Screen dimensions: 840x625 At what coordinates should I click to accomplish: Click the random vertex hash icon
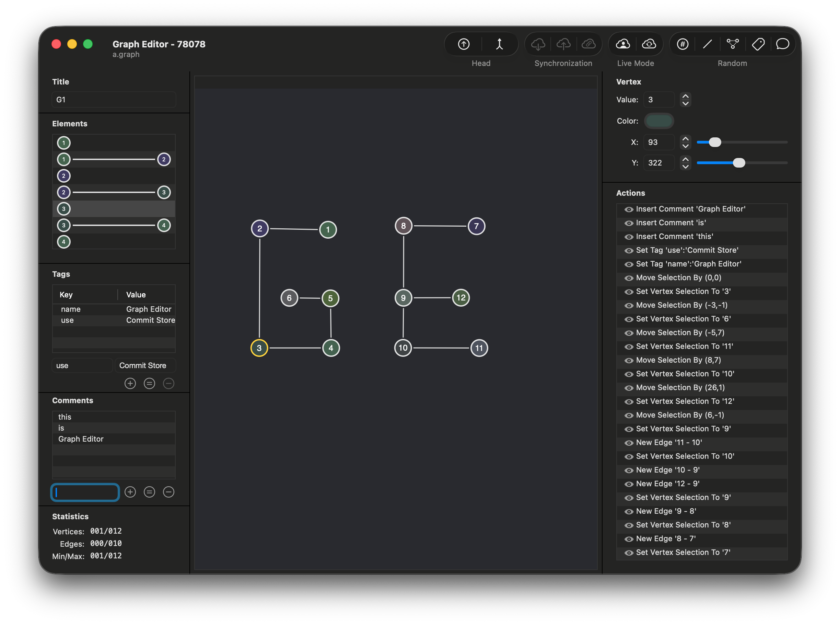click(x=682, y=44)
